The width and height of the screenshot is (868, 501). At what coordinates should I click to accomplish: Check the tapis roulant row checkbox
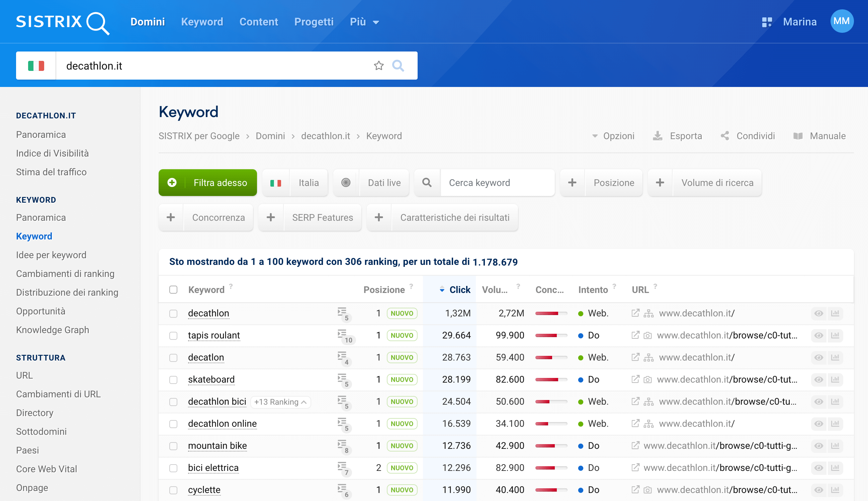[173, 335]
